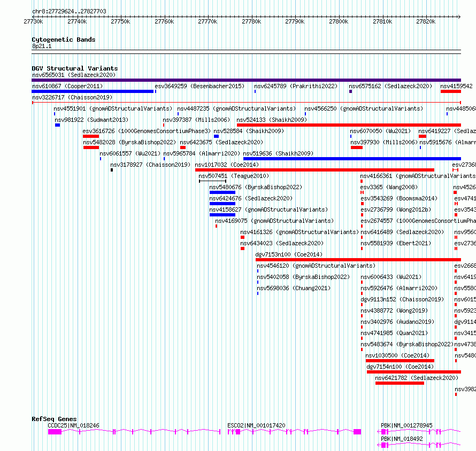Image resolution: width=476 pixels, height=451 pixels.
Task: Open nsv4388772 (Wong2019) variant
Action: click(x=394, y=310)
